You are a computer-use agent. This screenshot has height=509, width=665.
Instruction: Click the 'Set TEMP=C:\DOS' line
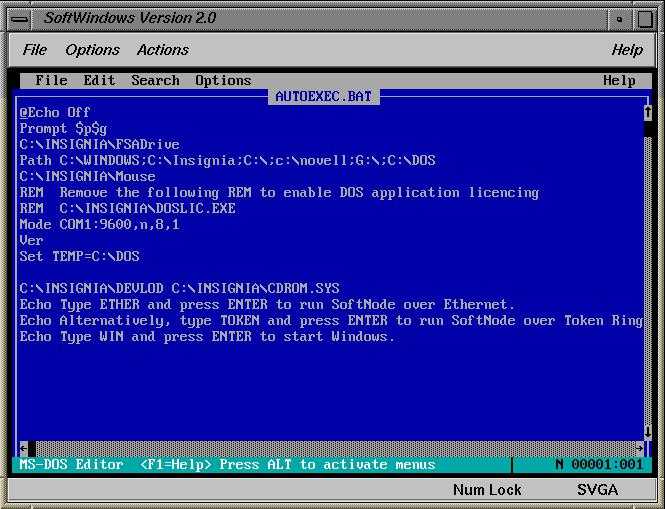pyautogui.click(x=79, y=257)
